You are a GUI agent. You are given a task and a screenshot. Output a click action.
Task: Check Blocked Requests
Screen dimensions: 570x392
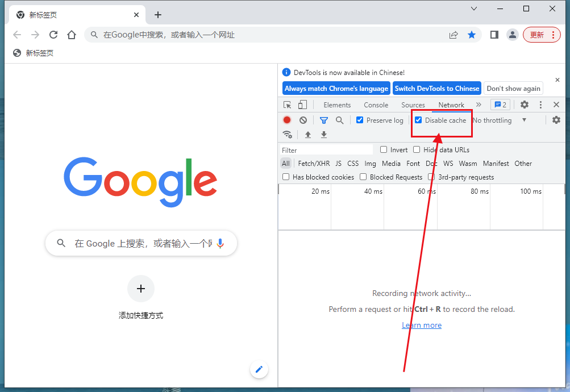[363, 177]
